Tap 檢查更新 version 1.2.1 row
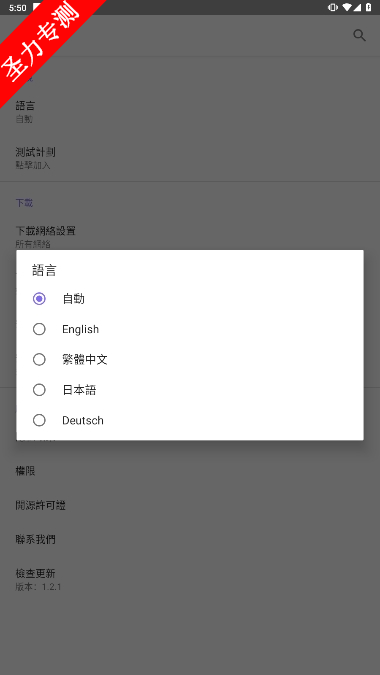 190,579
